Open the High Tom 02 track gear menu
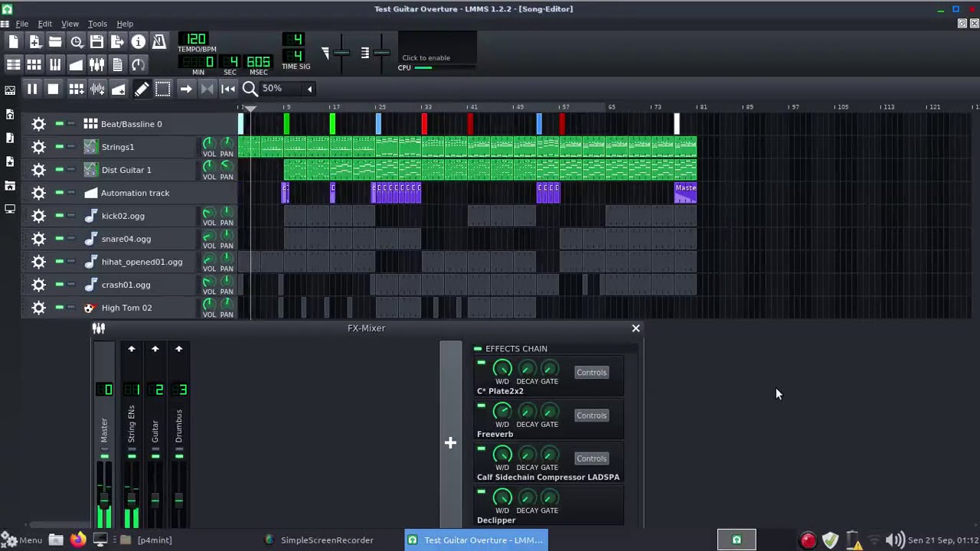The height and width of the screenshot is (551, 980). coord(38,308)
